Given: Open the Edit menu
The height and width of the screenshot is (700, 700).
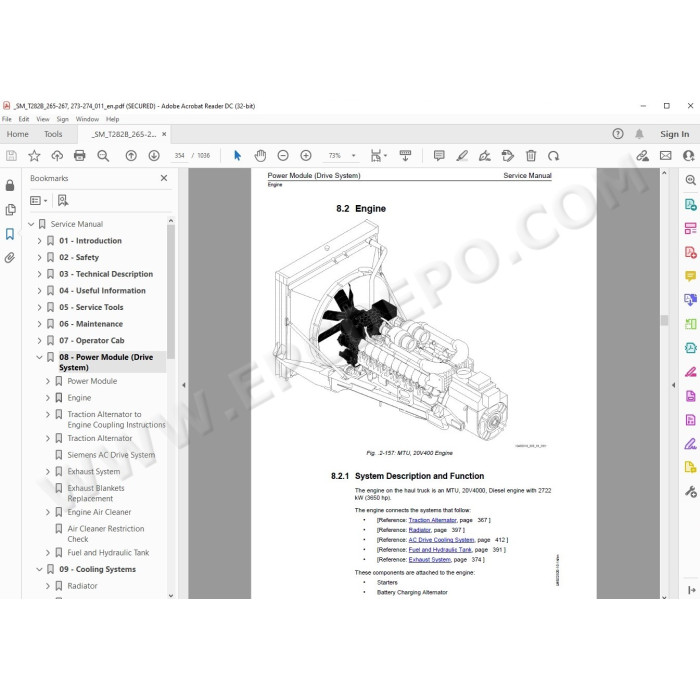Looking at the screenshot, I should 24,119.
